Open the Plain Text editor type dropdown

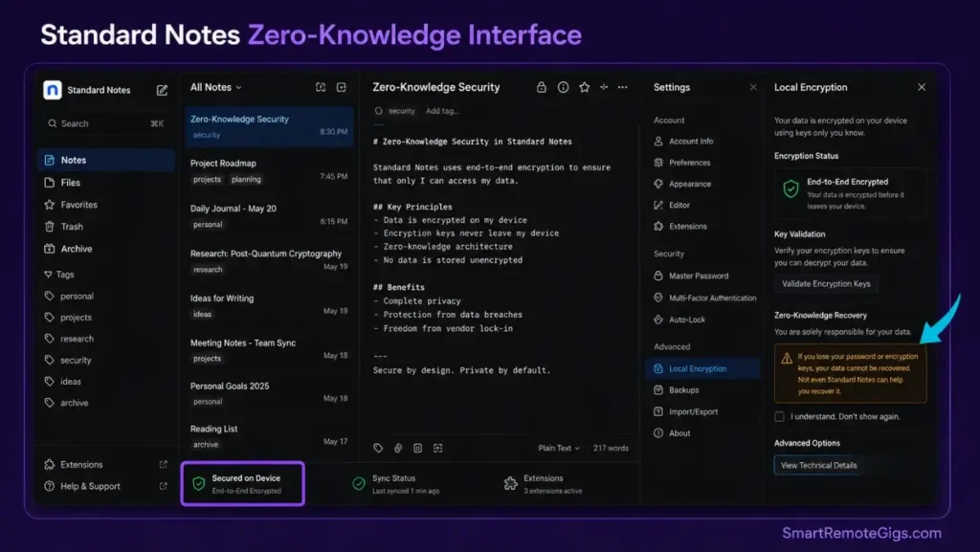pos(559,448)
